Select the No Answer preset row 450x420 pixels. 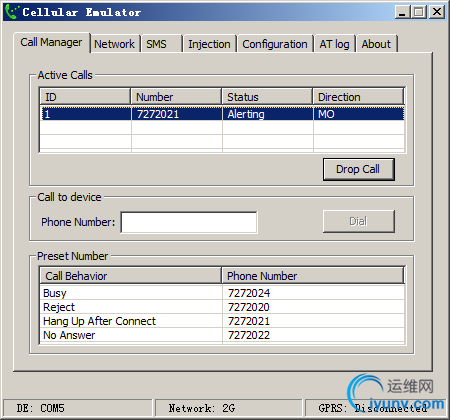pyautogui.click(x=222, y=335)
